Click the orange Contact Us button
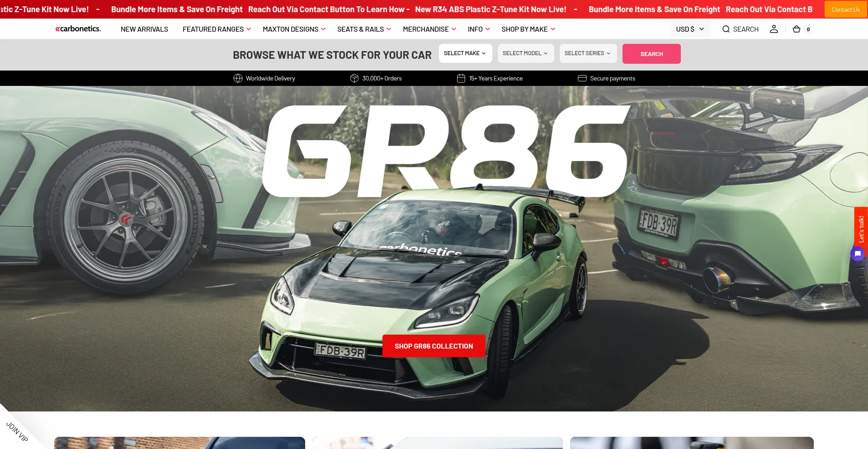868x449 pixels. pyautogui.click(x=845, y=9)
